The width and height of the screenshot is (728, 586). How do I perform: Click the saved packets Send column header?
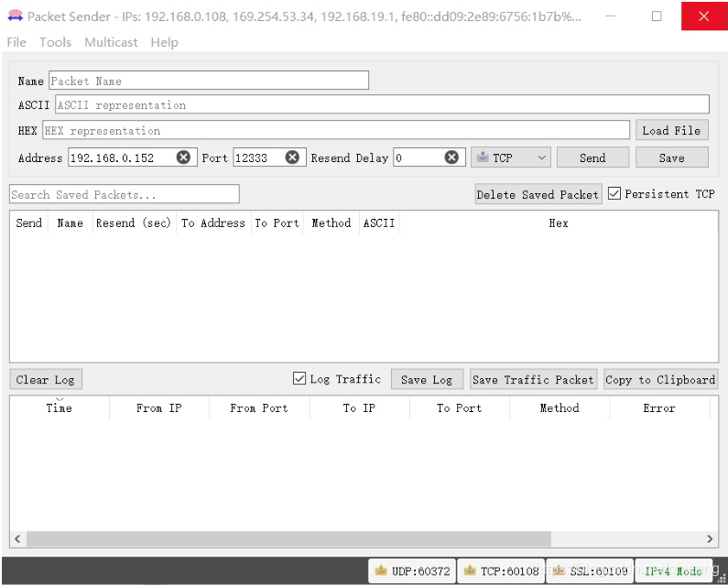[28, 222]
